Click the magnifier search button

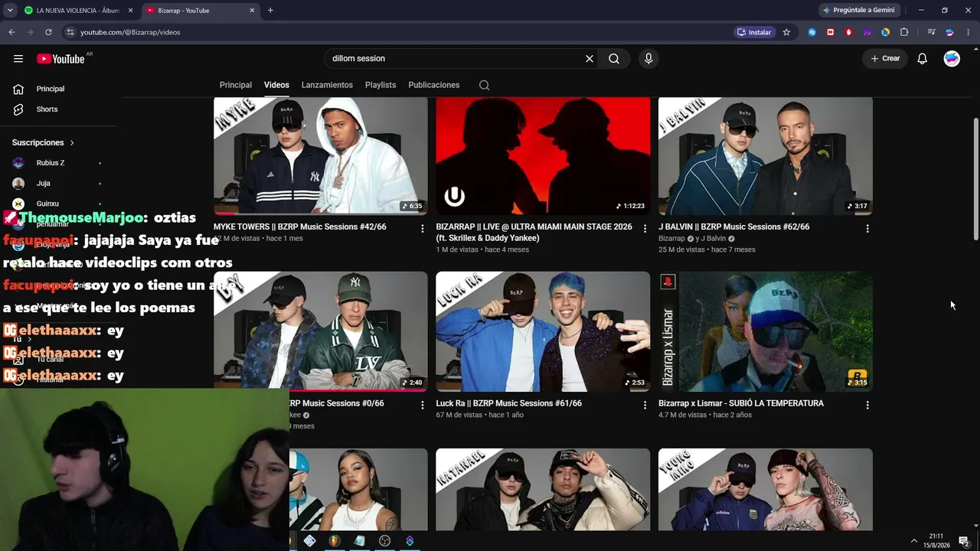click(614, 59)
